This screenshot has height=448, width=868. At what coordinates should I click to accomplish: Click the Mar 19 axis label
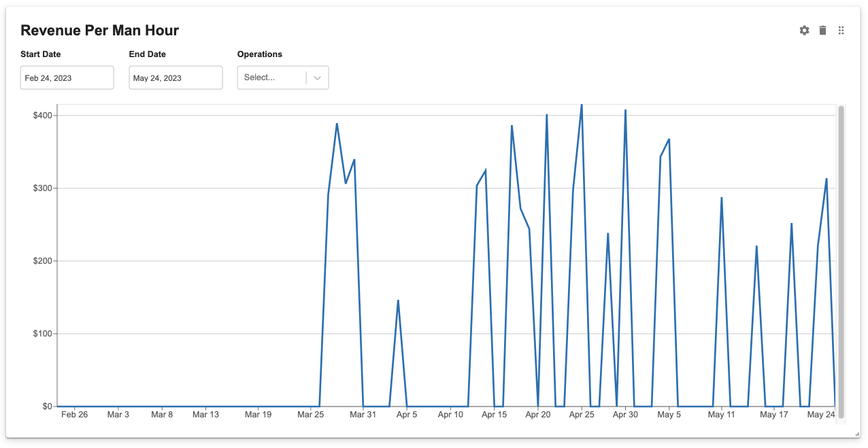click(x=258, y=415)
